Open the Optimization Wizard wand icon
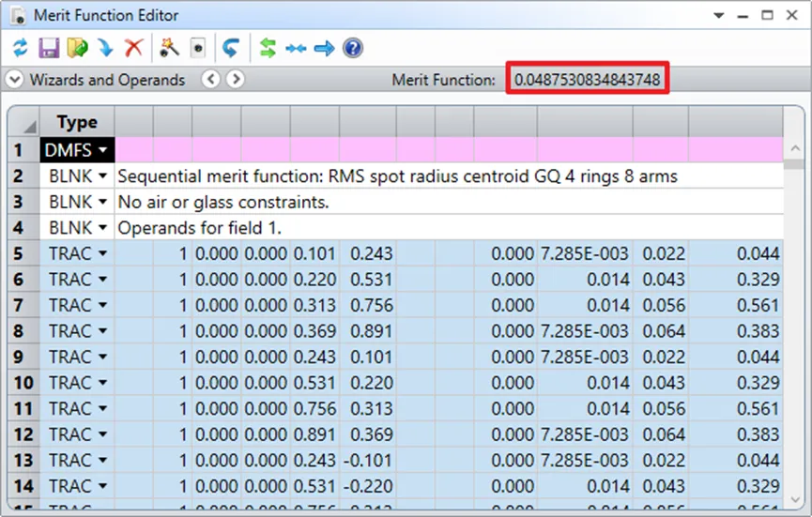812x517 pixels. (x=169, y=48)
